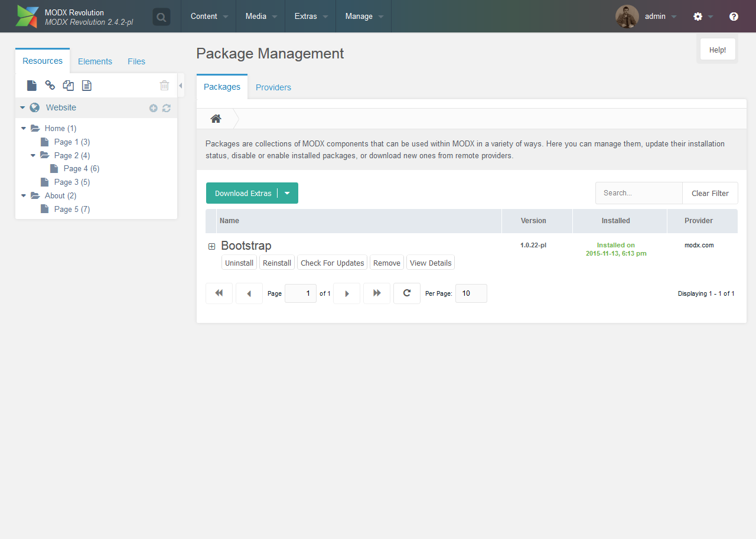
Task: Expand the Bootstrap package row details
Action: (212, 246)
